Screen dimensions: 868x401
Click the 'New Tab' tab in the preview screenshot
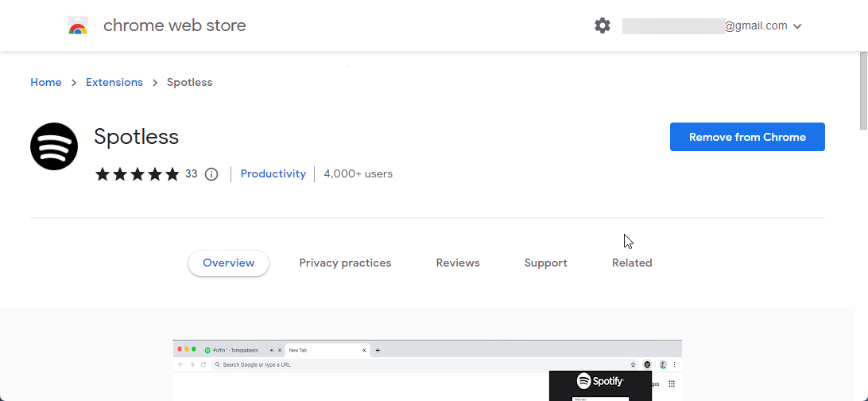[327, 350]
